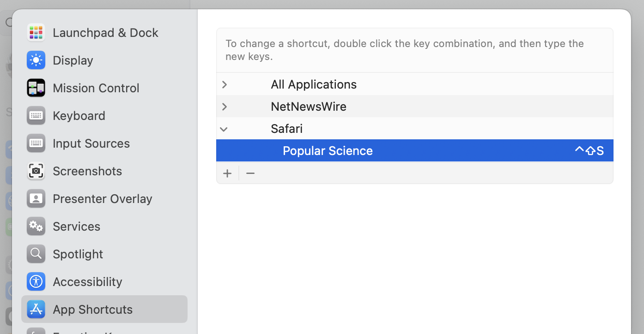Click the Mission Control icon
644x334 pixels.
(x=36, y=88)
